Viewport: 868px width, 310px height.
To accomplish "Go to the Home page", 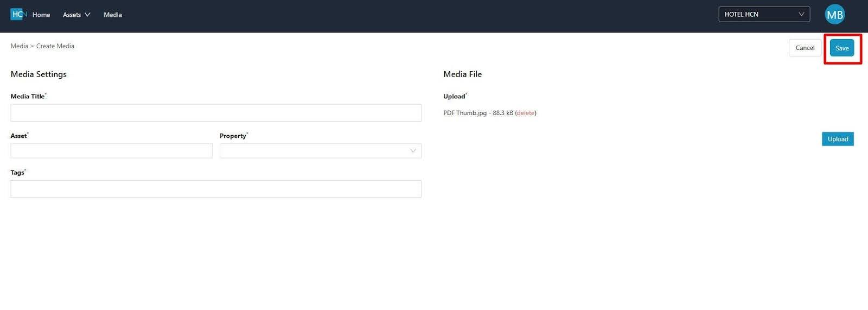I will pos(41,15).
